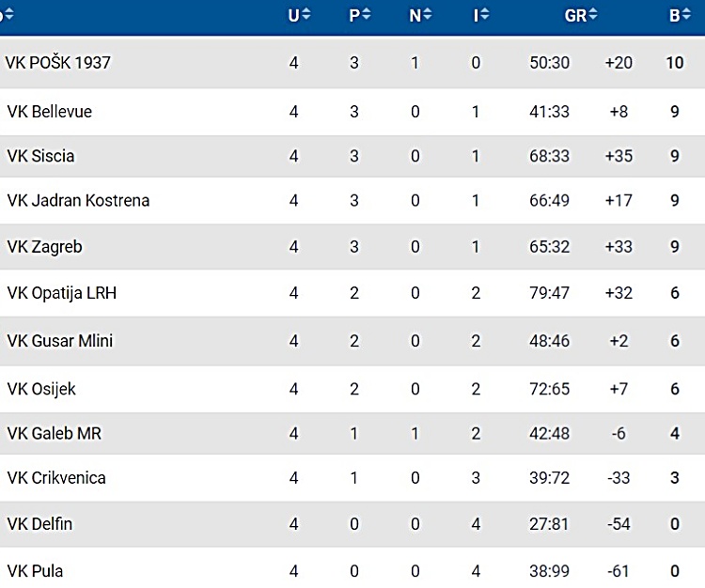Open VK Zagreb club entry

pos(44,247)
